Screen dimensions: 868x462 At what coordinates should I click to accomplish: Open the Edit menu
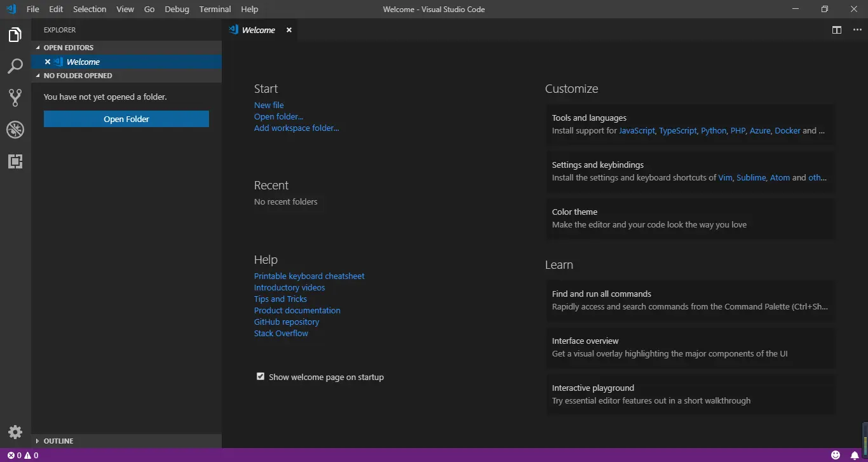pos(56,9)
